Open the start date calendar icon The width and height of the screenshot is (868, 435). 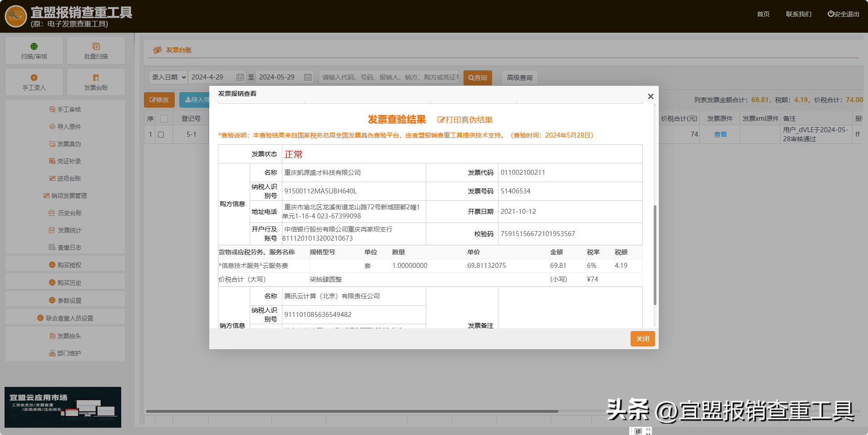pos(240,77)
